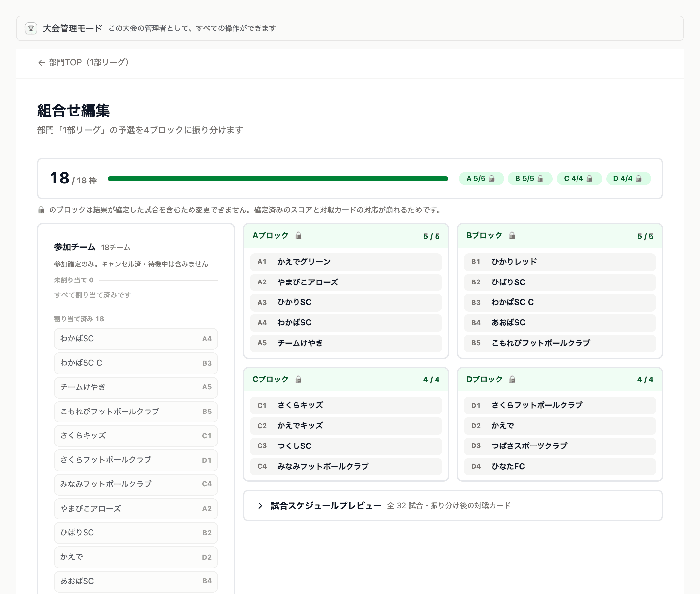Select the C 4/4 status pill

click(579, 179)
